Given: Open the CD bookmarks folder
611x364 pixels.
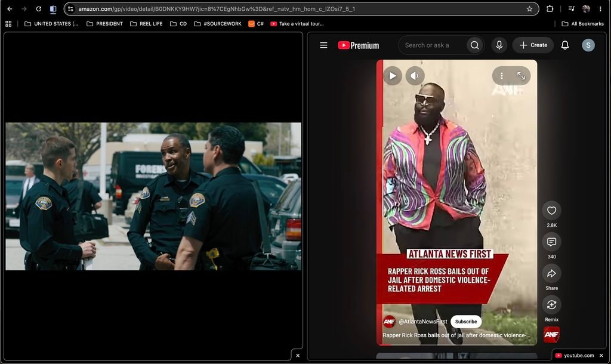Looking at the screenshot, I should [178, 24].
